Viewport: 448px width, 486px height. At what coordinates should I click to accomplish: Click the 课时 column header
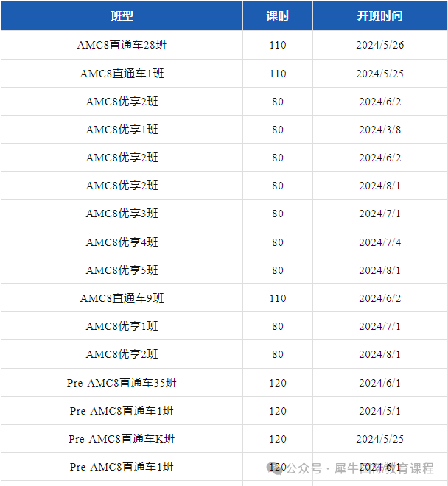278,15
